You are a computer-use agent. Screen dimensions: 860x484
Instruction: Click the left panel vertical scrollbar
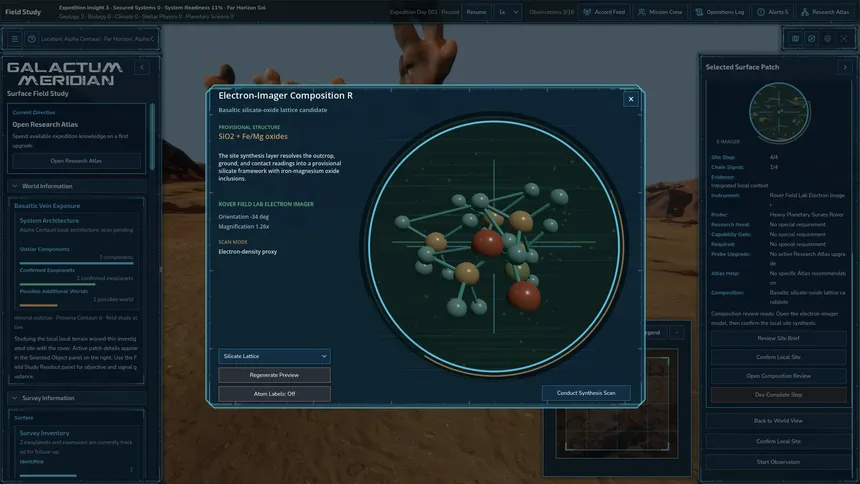point(152,137)
